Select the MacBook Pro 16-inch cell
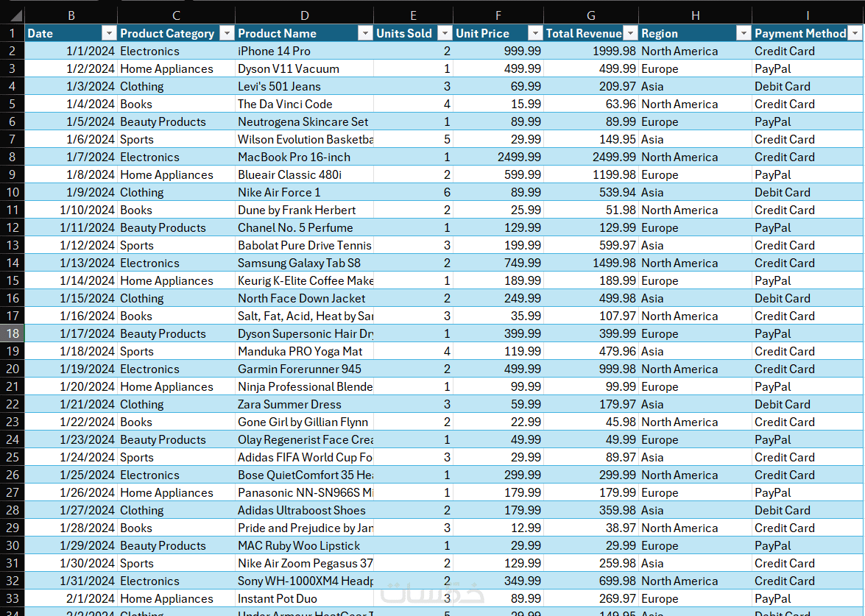 [x=305, y=157]
